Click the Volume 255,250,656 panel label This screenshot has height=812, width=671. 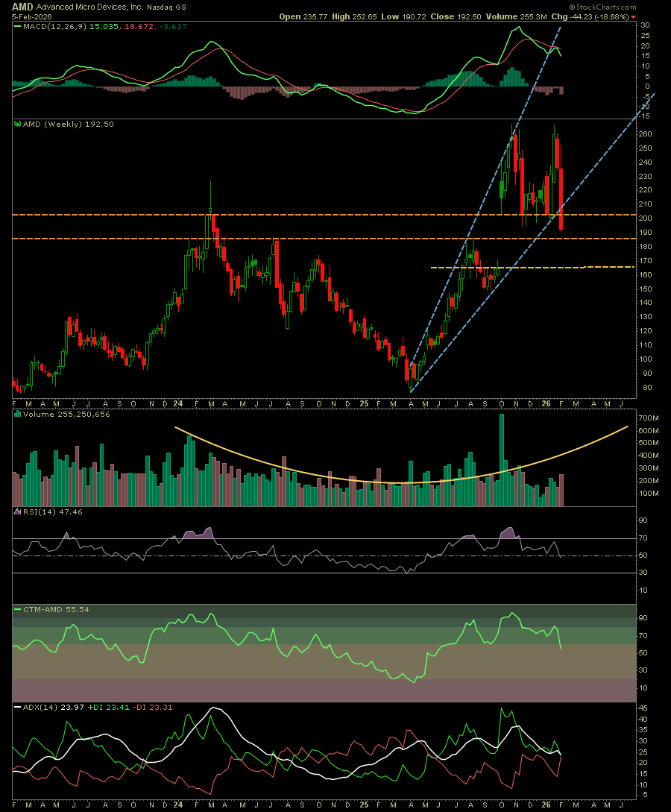66,414
